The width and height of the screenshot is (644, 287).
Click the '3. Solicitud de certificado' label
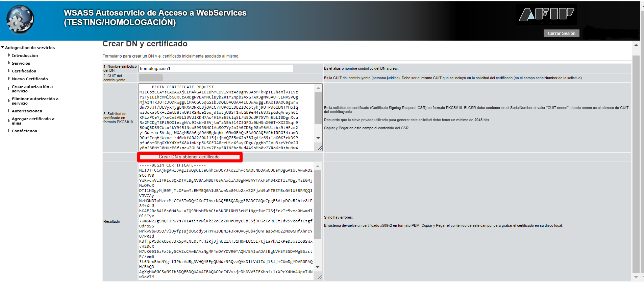coord(118,118)
